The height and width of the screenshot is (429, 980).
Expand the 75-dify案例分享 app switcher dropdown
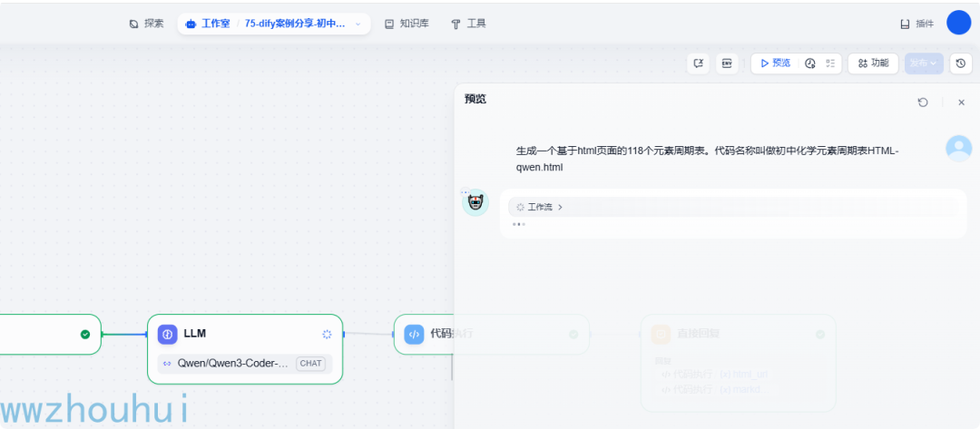358,24
